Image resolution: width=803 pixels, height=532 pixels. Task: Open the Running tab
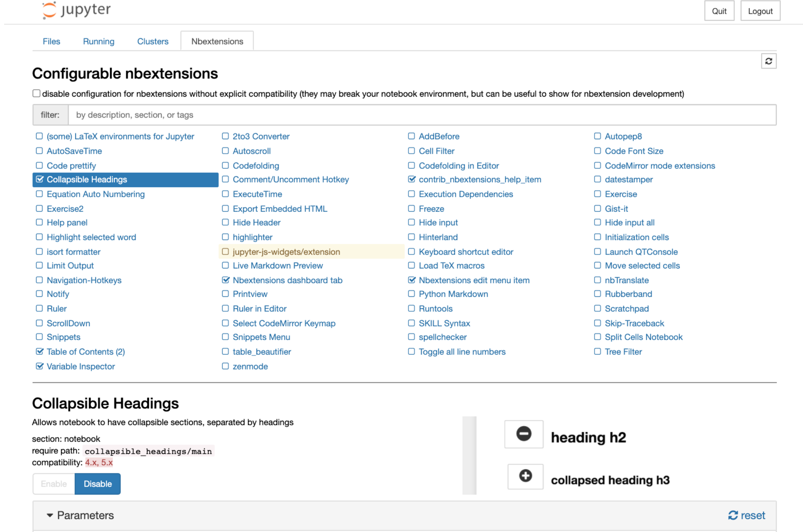(x=98, y=41)
